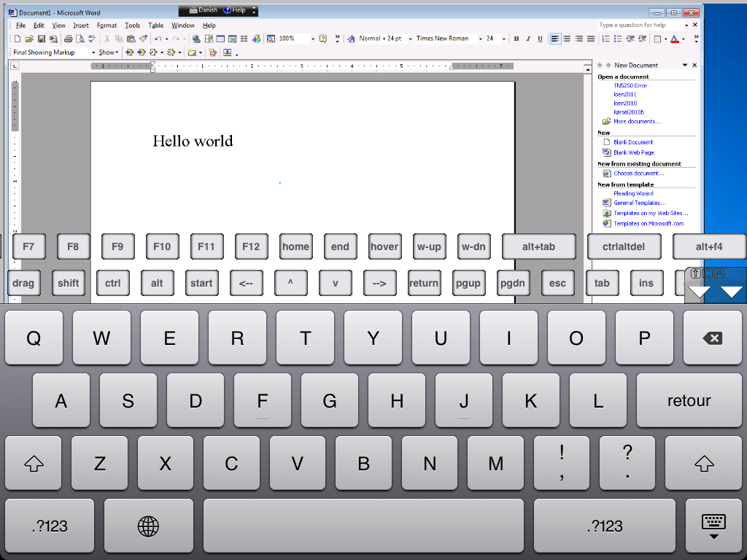Open the File menu

20,26
